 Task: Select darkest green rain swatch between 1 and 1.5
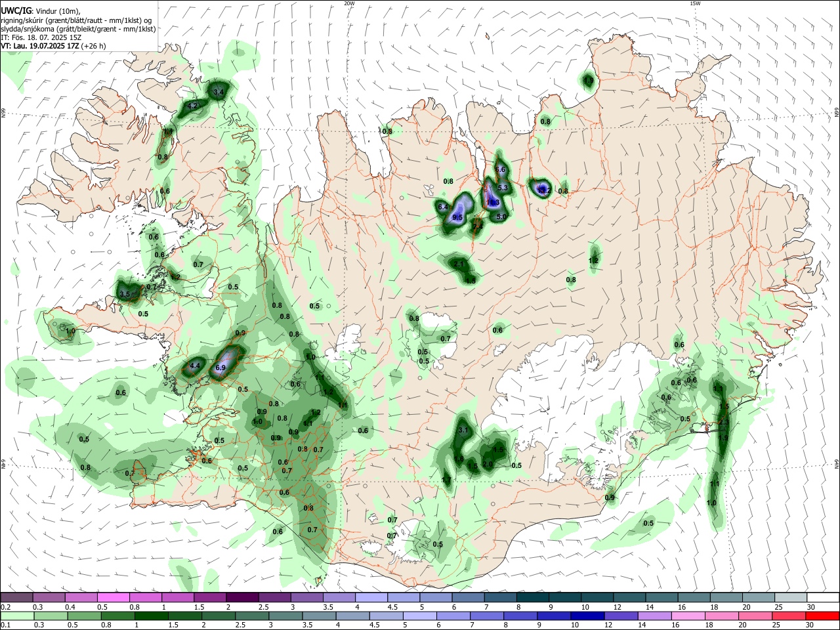pyautogui.click(x=151, y=616)
